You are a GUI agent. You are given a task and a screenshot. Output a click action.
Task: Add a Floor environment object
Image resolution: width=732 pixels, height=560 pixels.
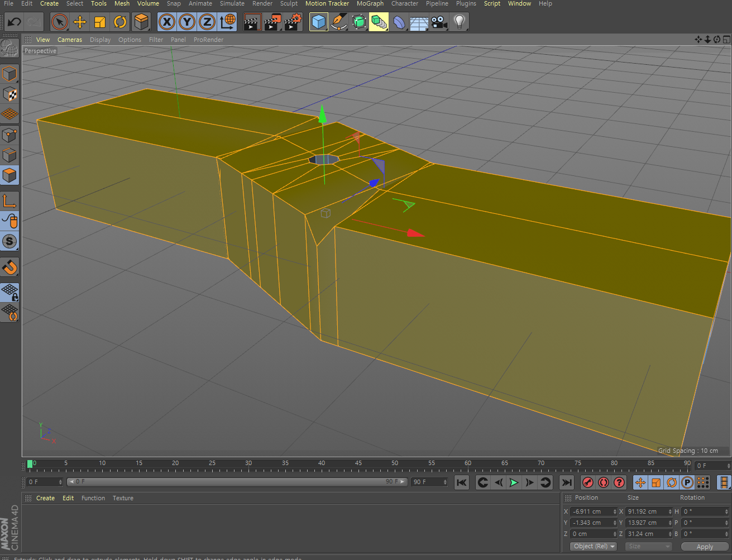pos(419,22)
